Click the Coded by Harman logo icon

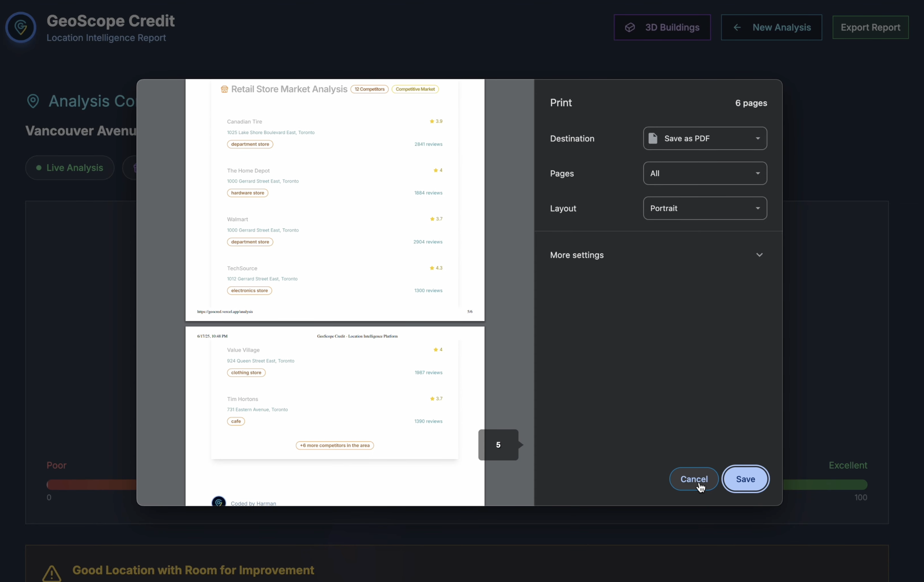pyautogui.click(x=219, y=502)
